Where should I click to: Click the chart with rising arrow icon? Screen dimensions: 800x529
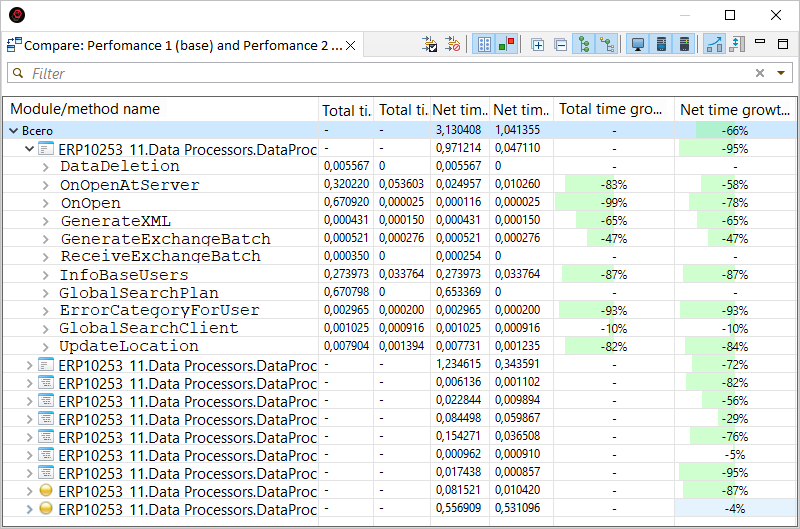(714, 45)
